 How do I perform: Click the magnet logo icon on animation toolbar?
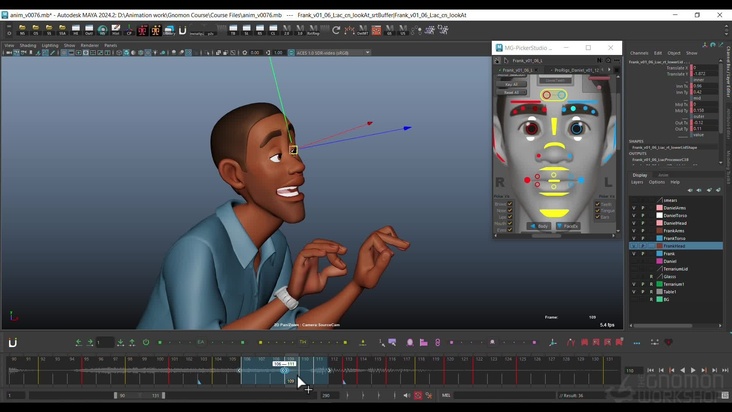click(x=13, y=342)
